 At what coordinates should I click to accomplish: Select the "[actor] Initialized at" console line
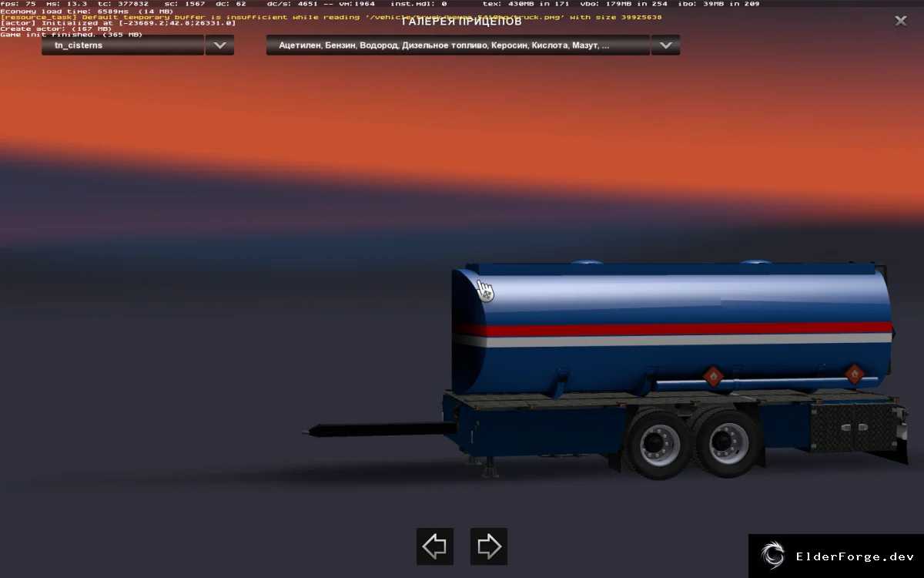pos(118,23)
